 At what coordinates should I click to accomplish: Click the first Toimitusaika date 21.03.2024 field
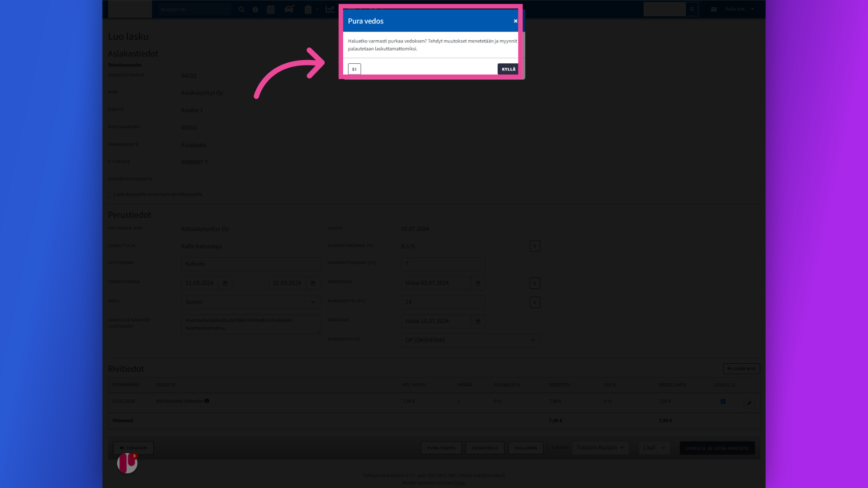pyautogui.click(x=200, y=283)
